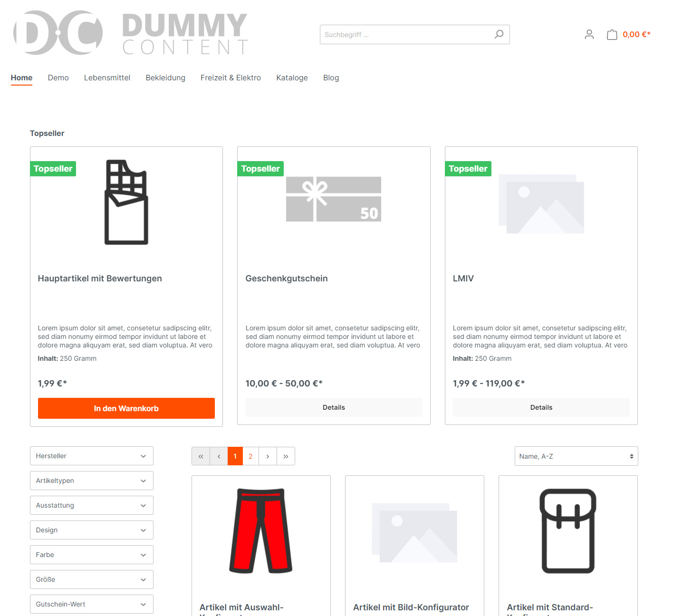Expand the Farbe filter dropdown

click(x=91, y=555)
